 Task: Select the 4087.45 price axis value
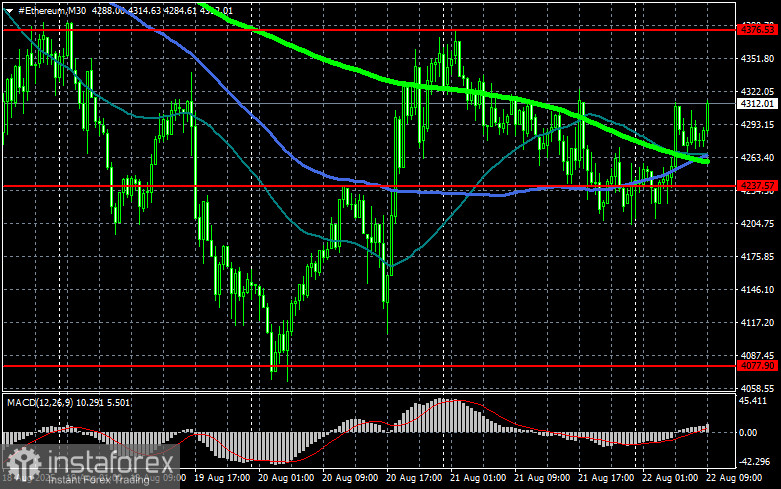point(757,356)
